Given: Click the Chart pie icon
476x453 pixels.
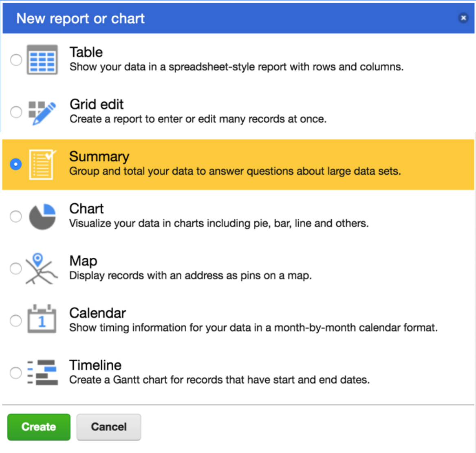Looking at the screenshot, I should coord(42,216).
